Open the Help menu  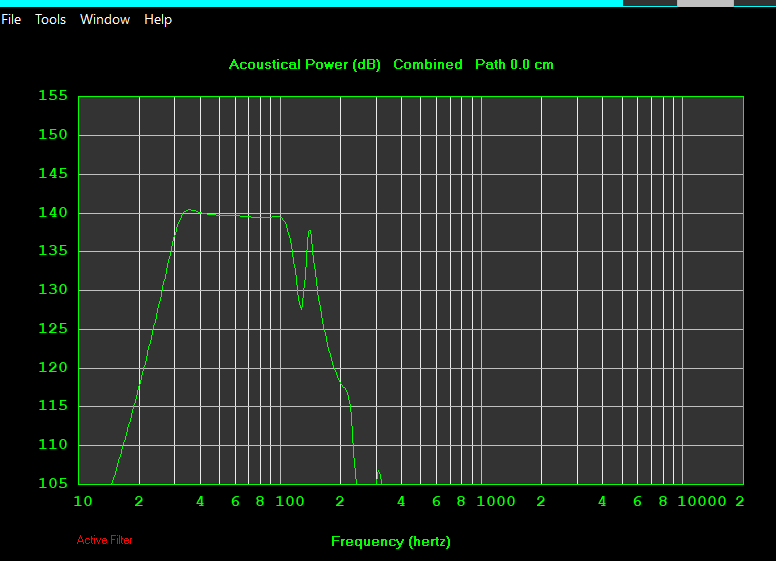(158, 20)
